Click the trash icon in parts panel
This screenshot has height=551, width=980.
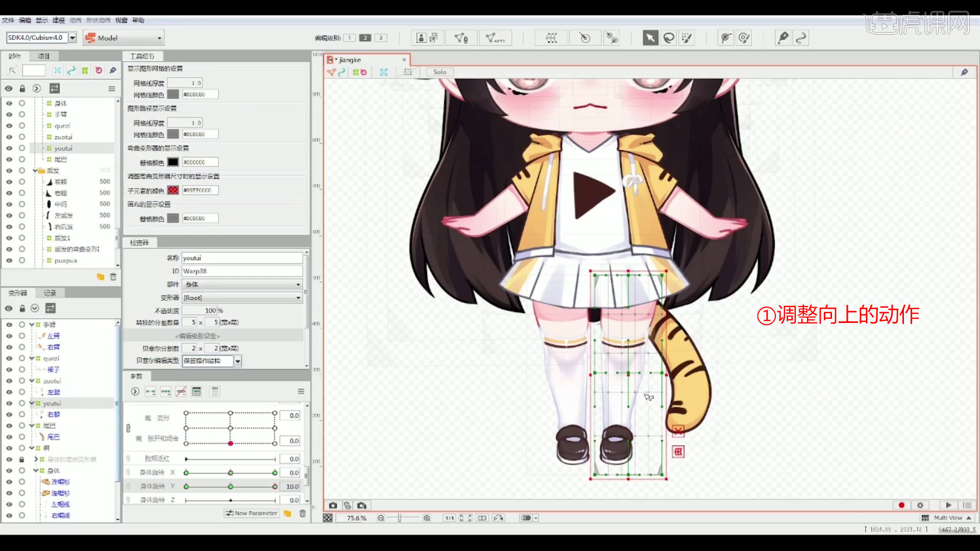(x=113, y=277)
